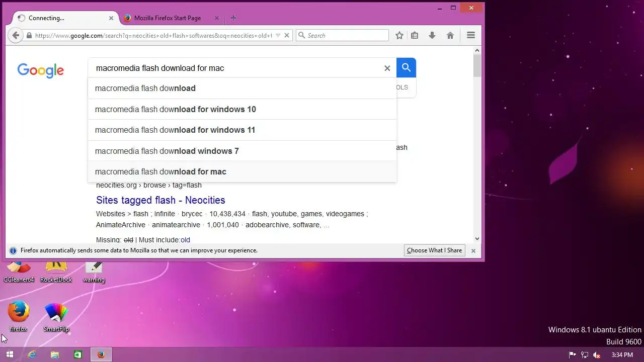Click the snippet line beginning "AnimateArchive"

(x=213, y=225)
